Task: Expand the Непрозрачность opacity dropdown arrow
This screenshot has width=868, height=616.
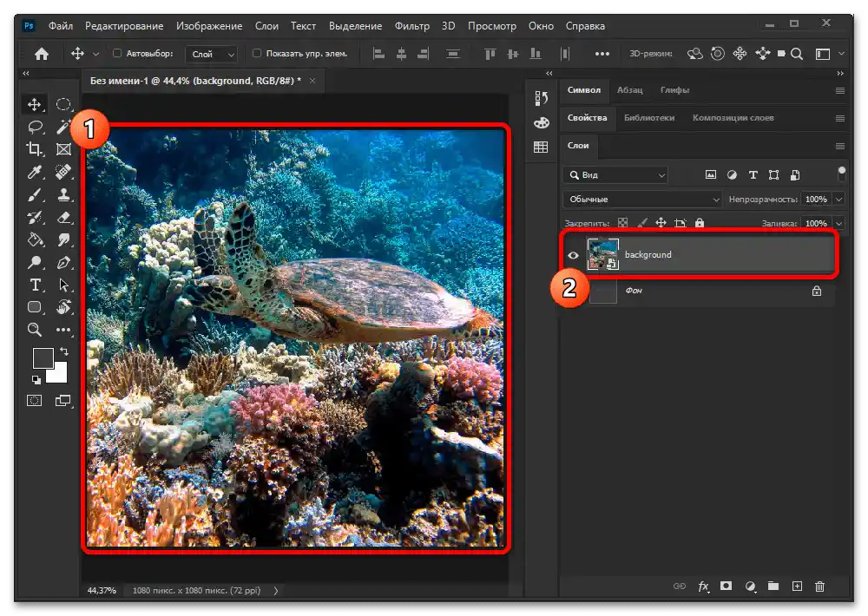Action: coord(838,199)
